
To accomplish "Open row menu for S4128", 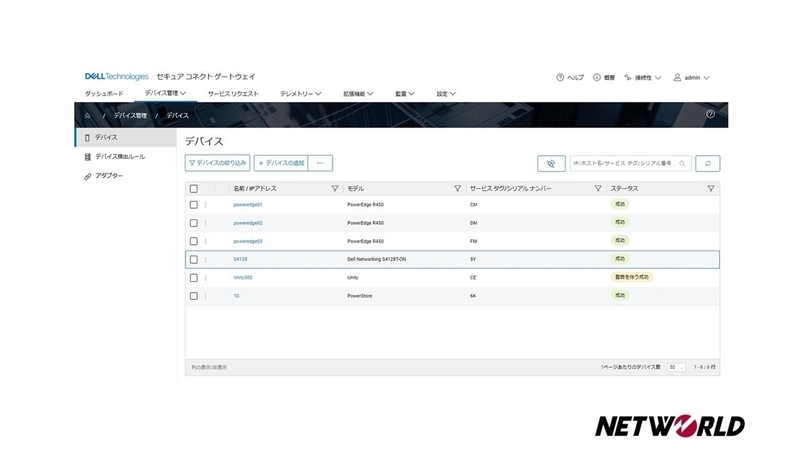I will (x=206, y=259).
